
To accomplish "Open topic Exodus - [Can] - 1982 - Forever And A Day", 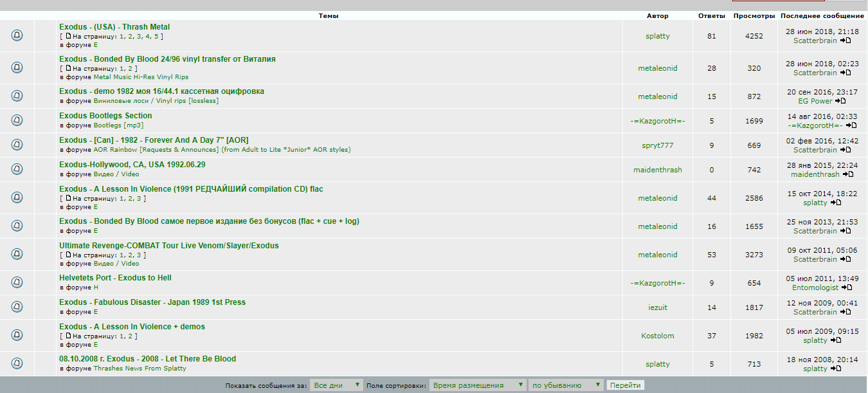I will click(x=154, y=140).
